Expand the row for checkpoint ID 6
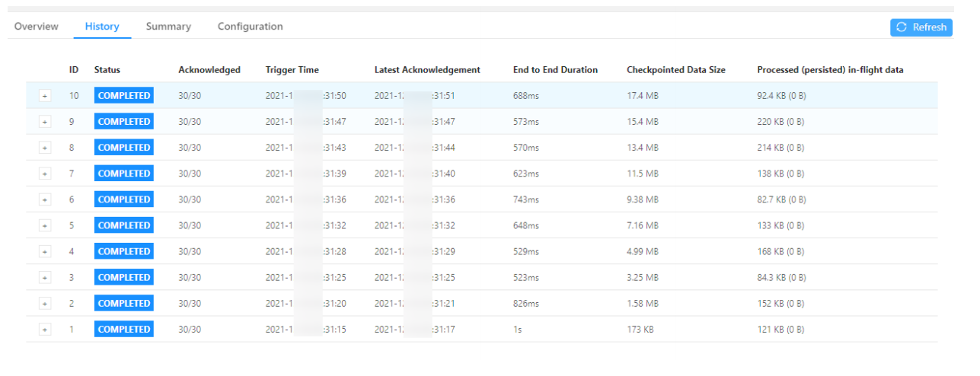The height and width of the screenshot is (376, 980). [x=45, y=199]
